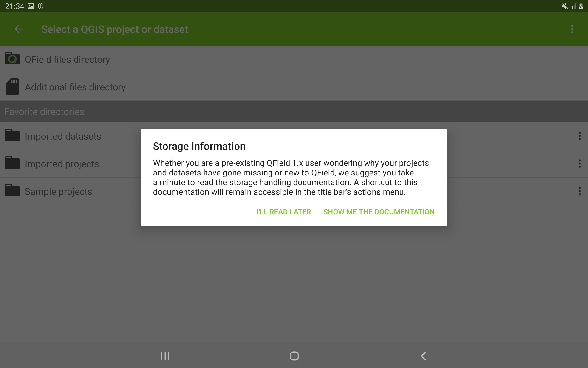Open Sample projects folder
Screen dimensions: 588x368
tap(294, 191)
